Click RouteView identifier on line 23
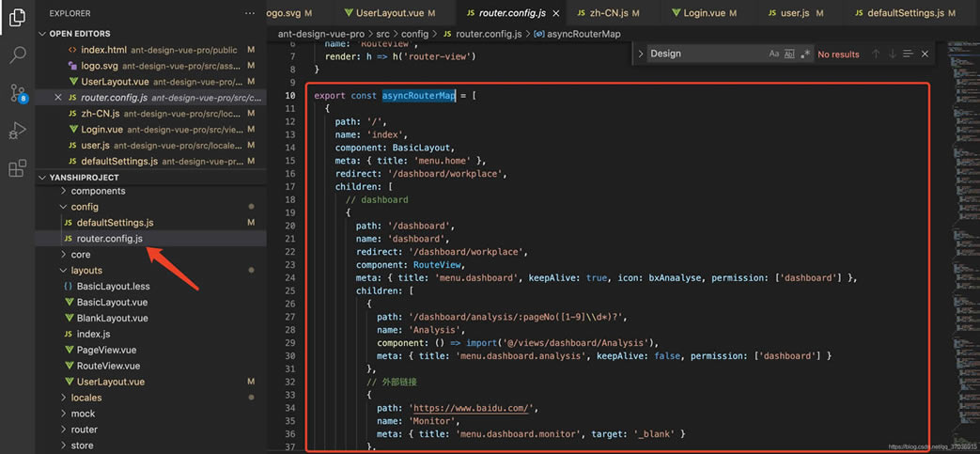This screenshot has width=980, height=454. [437, 264]
